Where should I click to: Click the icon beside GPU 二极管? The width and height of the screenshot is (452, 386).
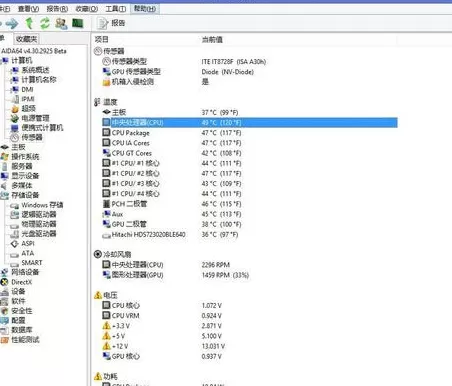point(106,224)
